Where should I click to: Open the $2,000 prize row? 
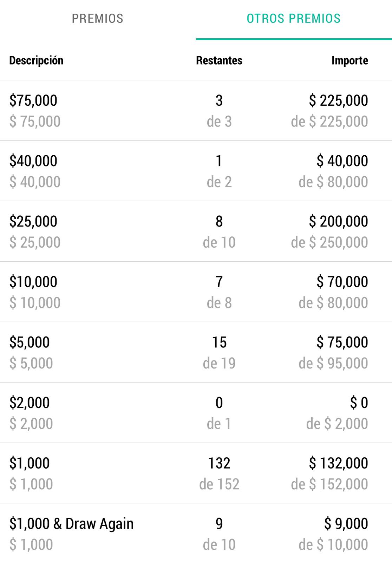196,413
